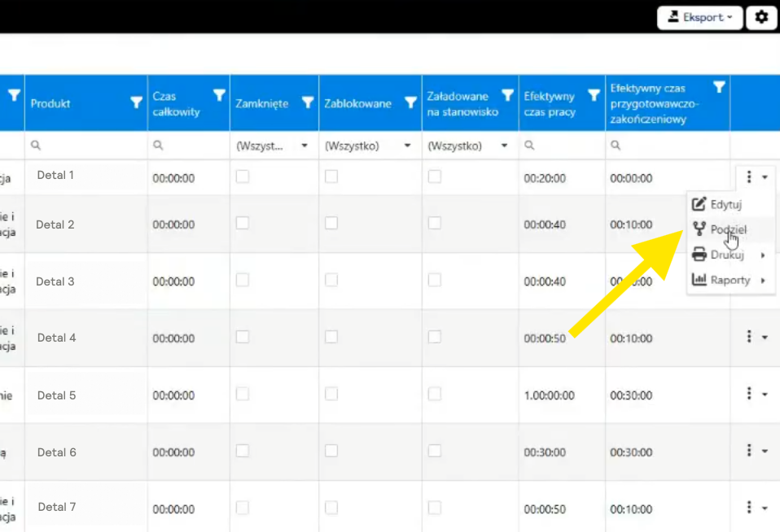Toggle Zamknięte checkbox for Detal 1
The height and width of the screenshot is (532, 780).
(243, 177)
